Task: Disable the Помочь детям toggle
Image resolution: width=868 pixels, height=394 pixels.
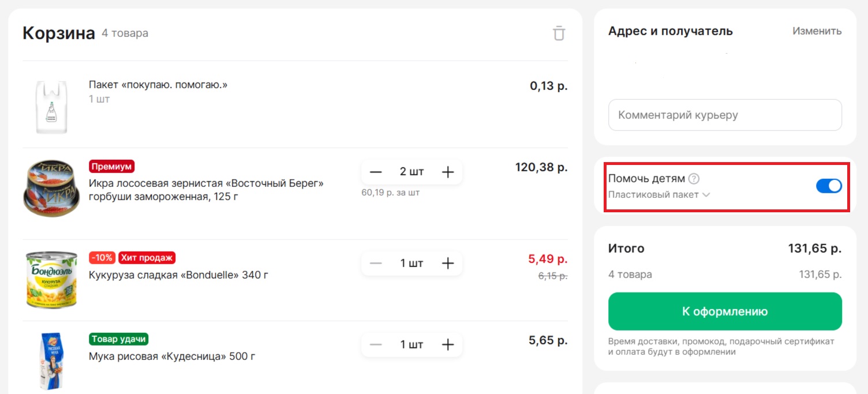Action: (828, 186)
